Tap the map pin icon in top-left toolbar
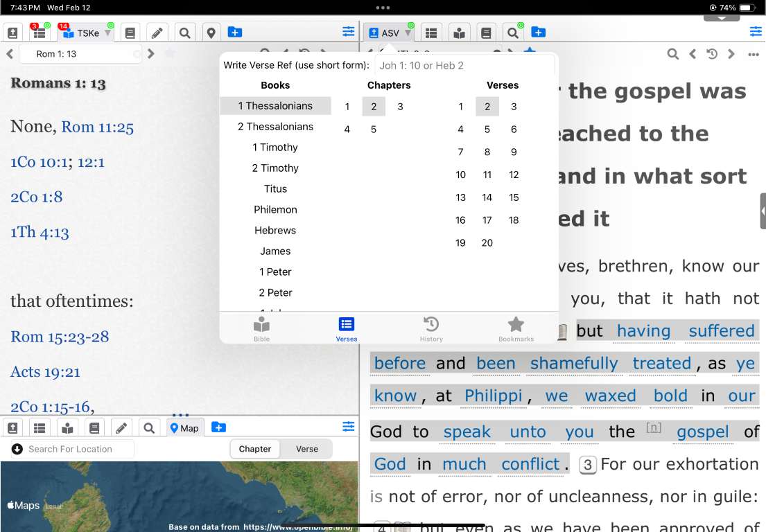766x532 pixels. (x=211, y=33)
